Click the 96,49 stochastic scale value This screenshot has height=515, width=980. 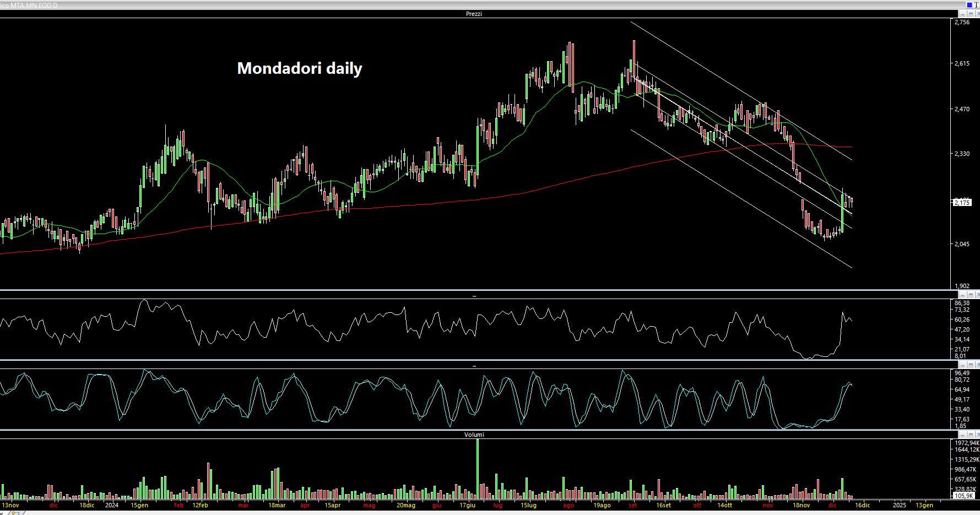[962, 373]
